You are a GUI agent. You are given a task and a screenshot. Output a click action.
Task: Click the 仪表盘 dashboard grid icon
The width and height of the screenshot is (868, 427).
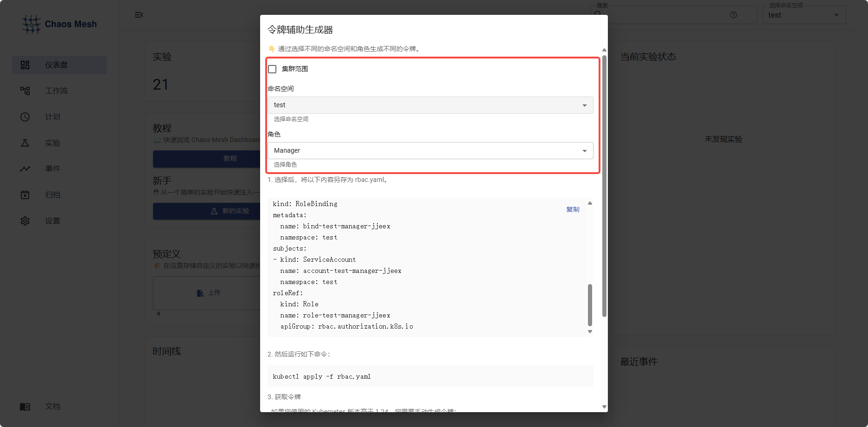tap(25, 65)
